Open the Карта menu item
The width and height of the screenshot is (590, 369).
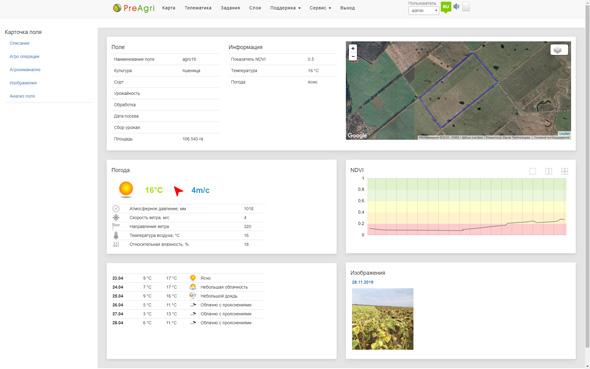169,8
